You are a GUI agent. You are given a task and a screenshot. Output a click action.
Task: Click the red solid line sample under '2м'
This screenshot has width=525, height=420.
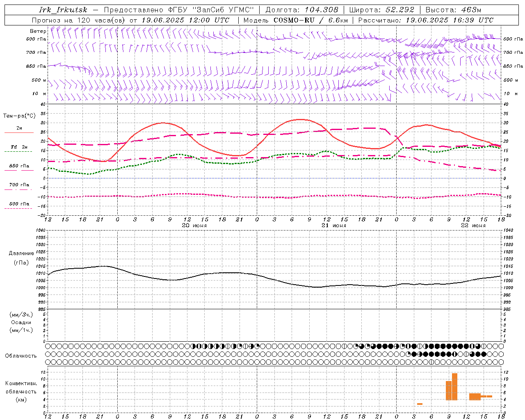[19, 132]
